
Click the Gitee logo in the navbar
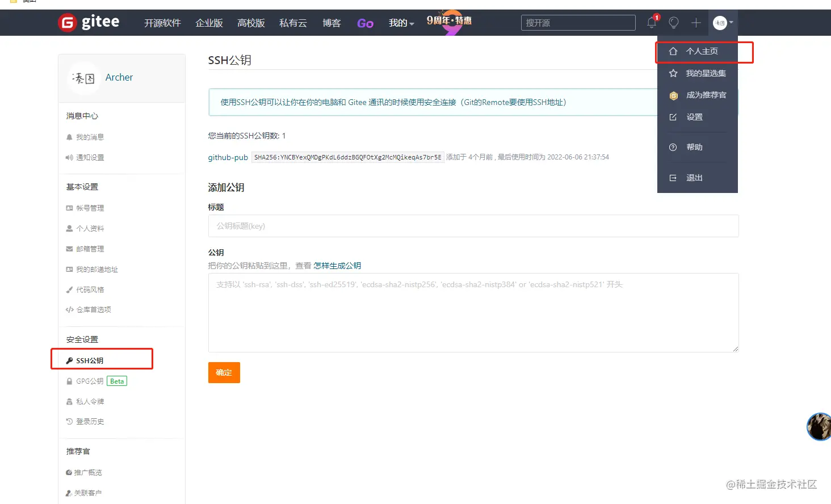point(89,22)
